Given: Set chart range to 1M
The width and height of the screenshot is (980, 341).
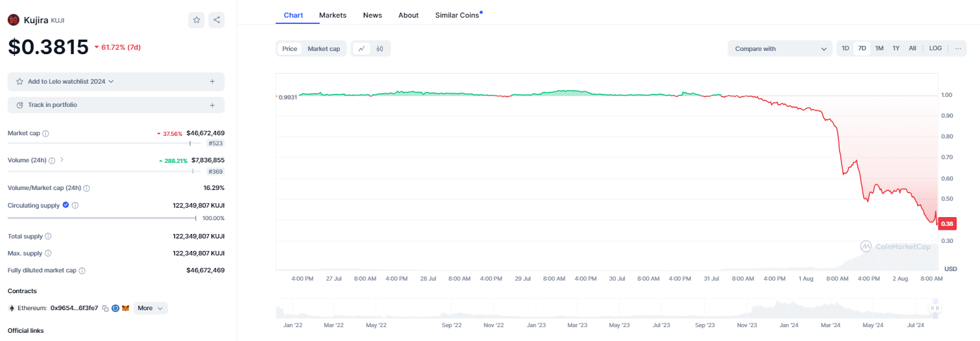Looking at the screenshot, I should coord(879,48).
